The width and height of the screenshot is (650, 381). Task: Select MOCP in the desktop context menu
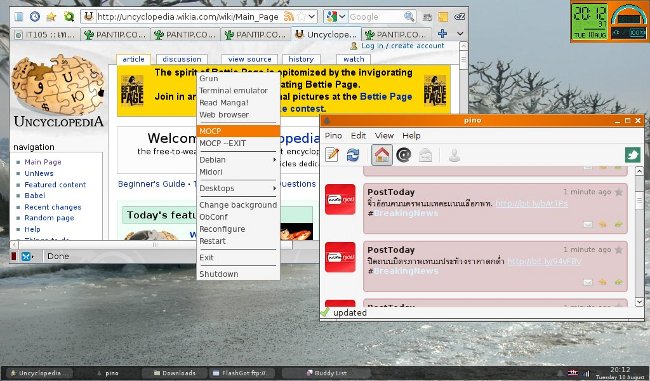[x=238, y=131]
